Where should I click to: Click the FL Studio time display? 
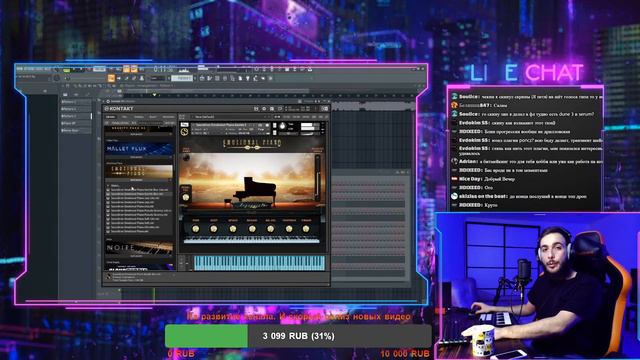pyautogui.click(x=164, y=69)
